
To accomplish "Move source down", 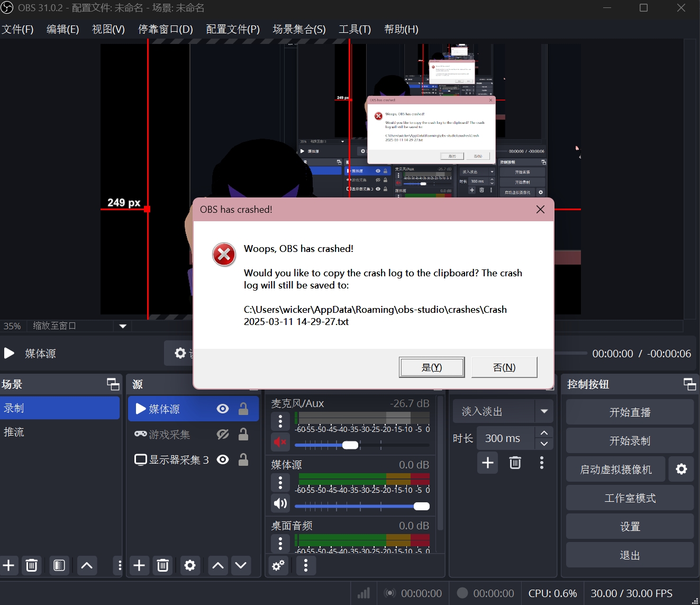I will point(241,565).
